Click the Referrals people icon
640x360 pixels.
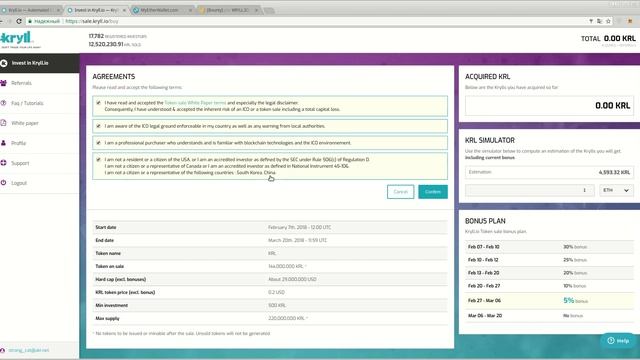point(4,83)
